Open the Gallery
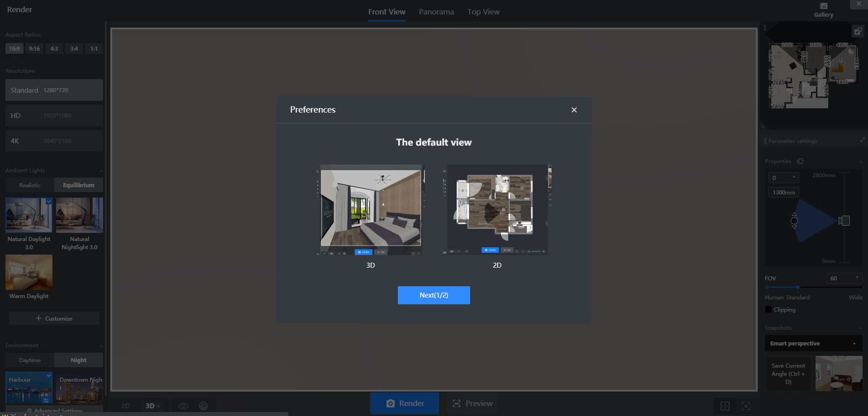 click(823, 9)
